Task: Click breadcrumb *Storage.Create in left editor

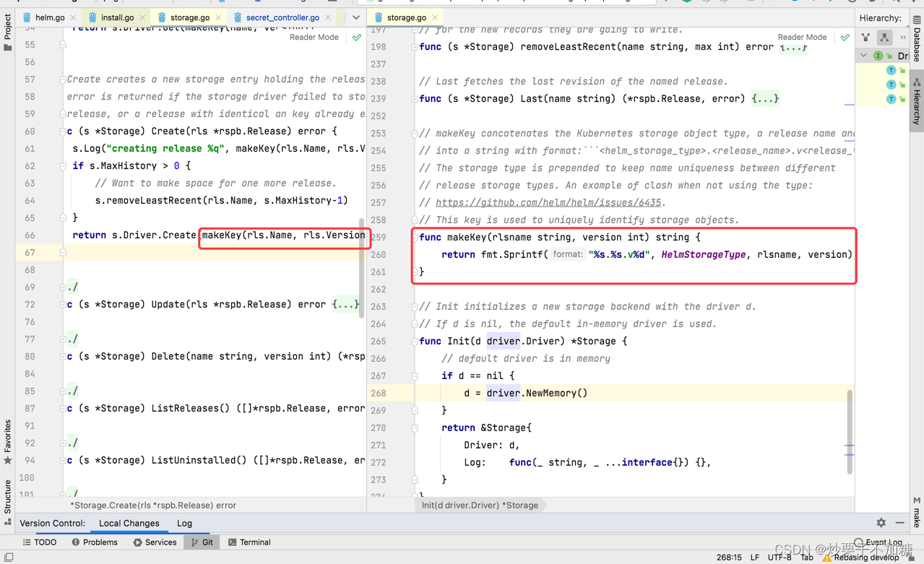Action: click(x=153, y=506)
